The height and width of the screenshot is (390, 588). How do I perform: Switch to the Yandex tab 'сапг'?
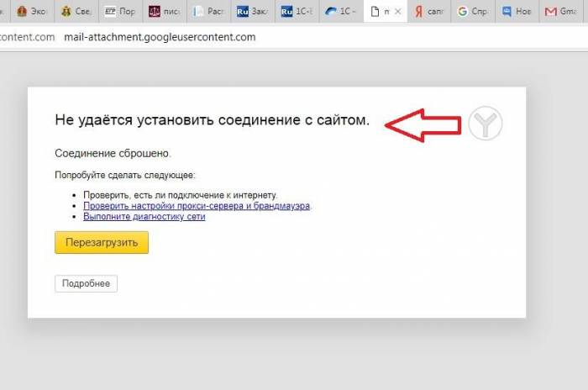click(428, 12)
